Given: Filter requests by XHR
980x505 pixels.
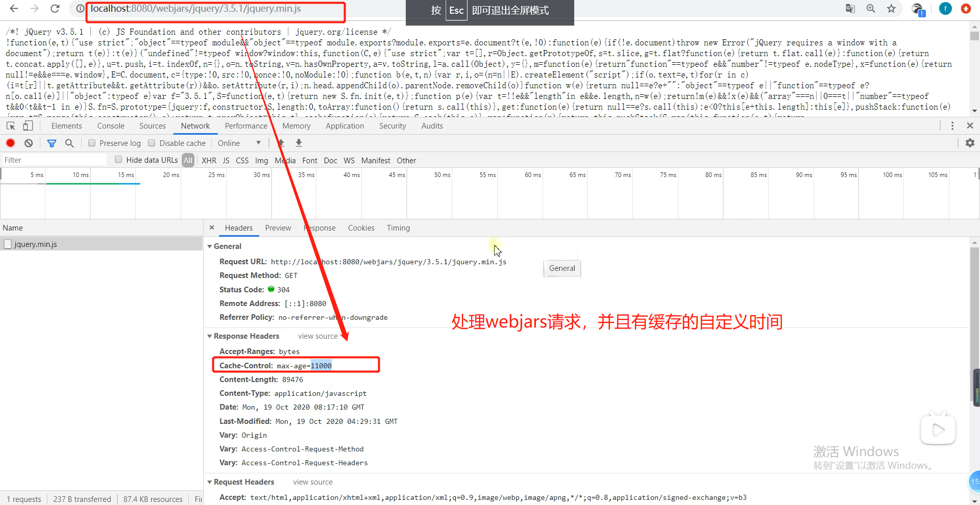Looking at the screenshot, I should [209, 160].
